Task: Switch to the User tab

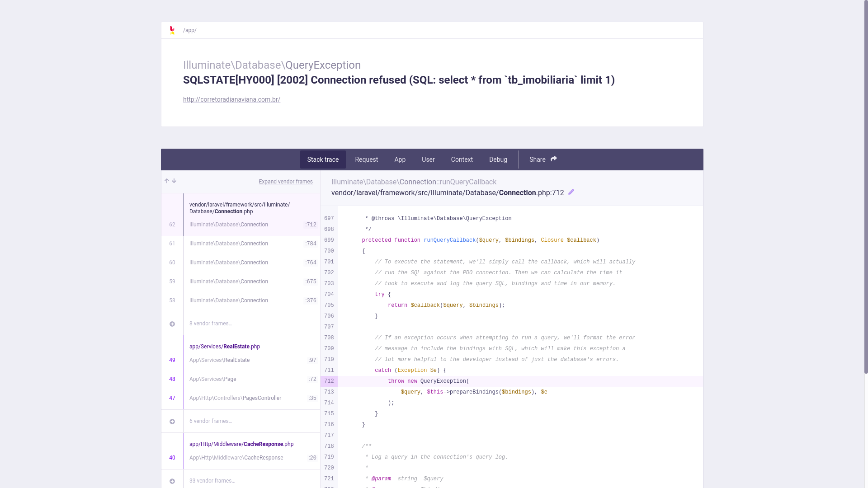Action: 428,160
